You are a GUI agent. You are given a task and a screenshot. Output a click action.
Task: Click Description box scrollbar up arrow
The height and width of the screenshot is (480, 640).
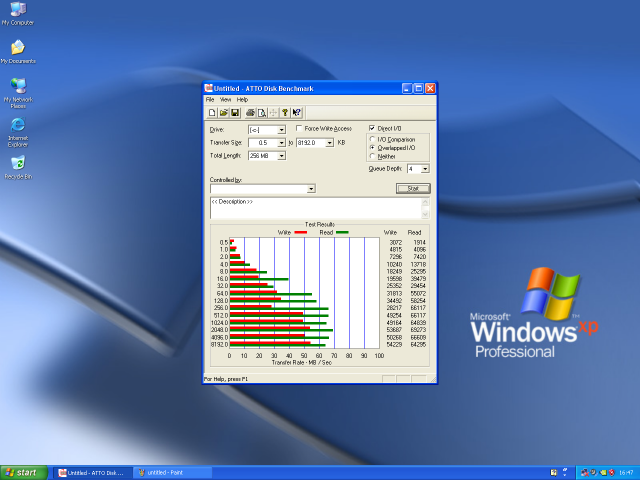425,202
